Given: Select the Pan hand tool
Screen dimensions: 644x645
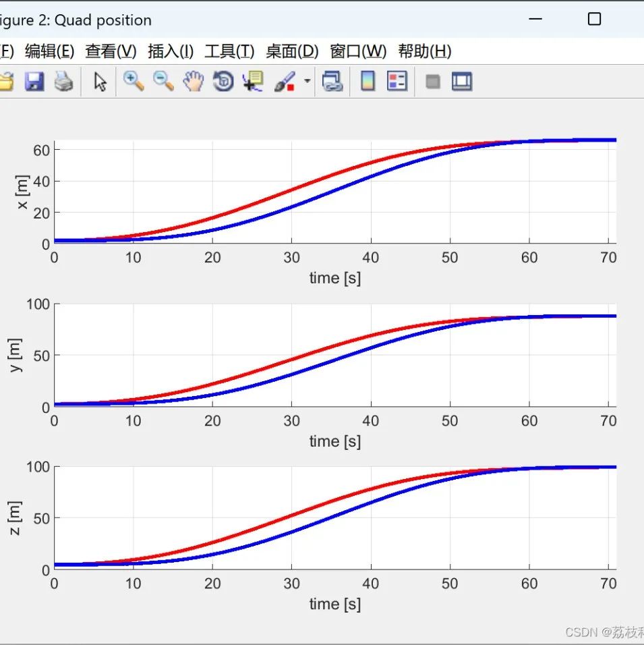Looking at the screenshot, I should point(194,81).
